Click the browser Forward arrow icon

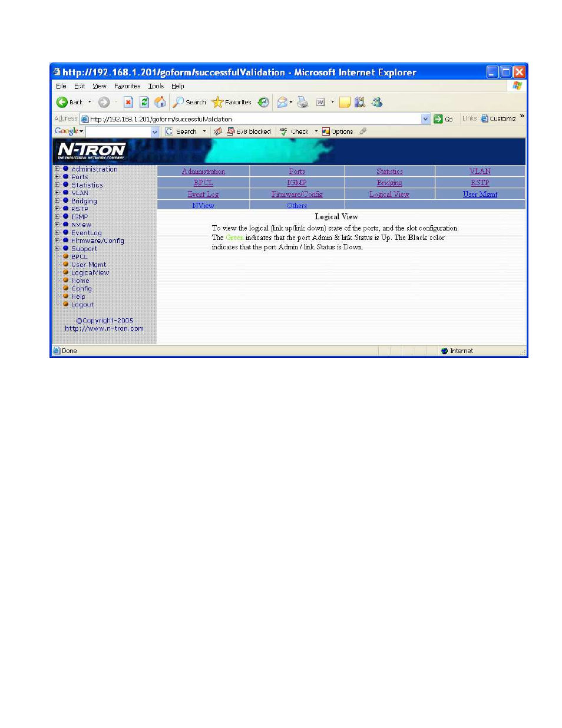coord(104,102)
